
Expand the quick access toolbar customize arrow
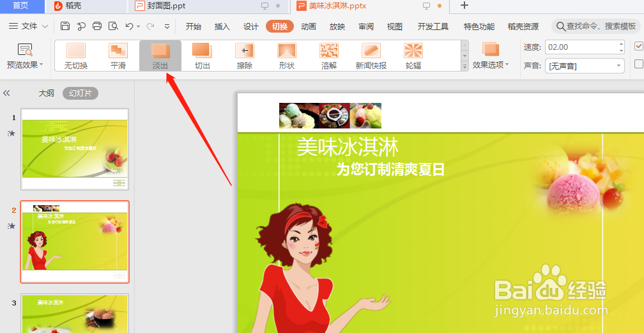click(x=167, y=27)
